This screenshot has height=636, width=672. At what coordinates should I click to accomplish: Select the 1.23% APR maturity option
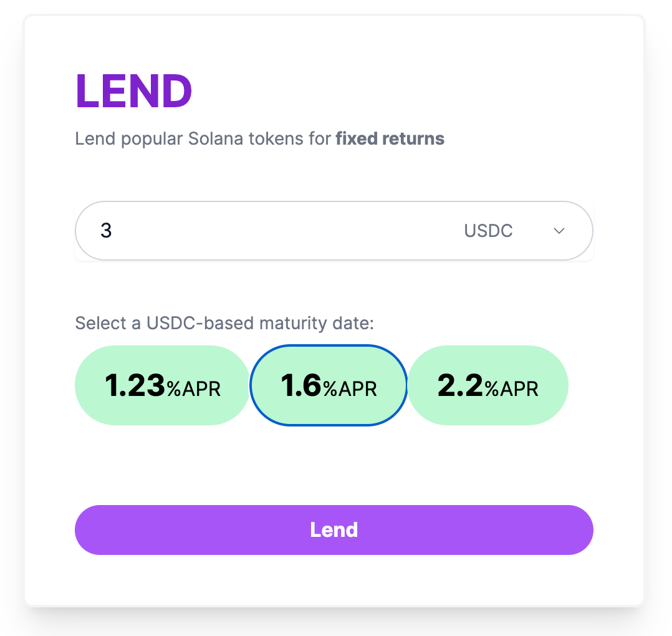point(162,385)
